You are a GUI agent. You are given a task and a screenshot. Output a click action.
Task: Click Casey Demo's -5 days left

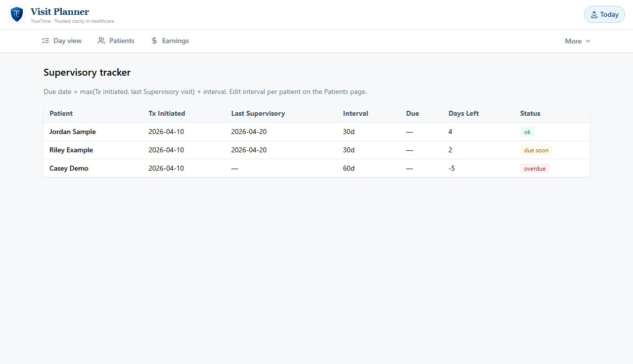[452, 168]
